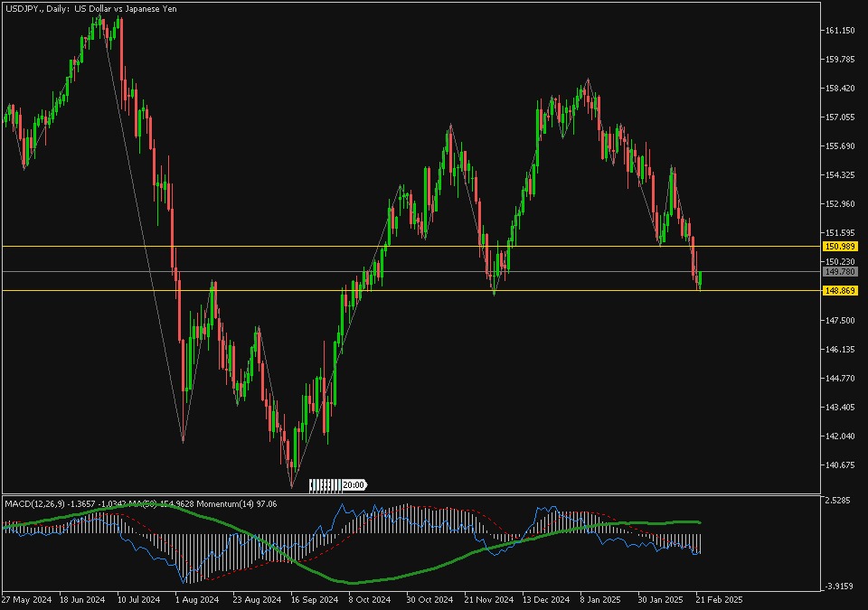Click the 159.785 price axis label
The image size is (868, 610).
(x=840, y=60)
